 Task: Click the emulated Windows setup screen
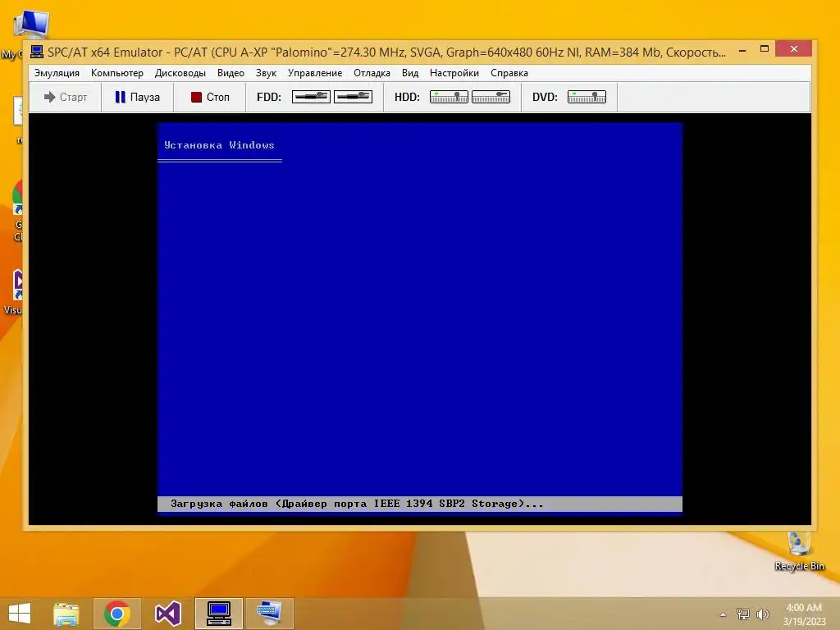point(420,318)
